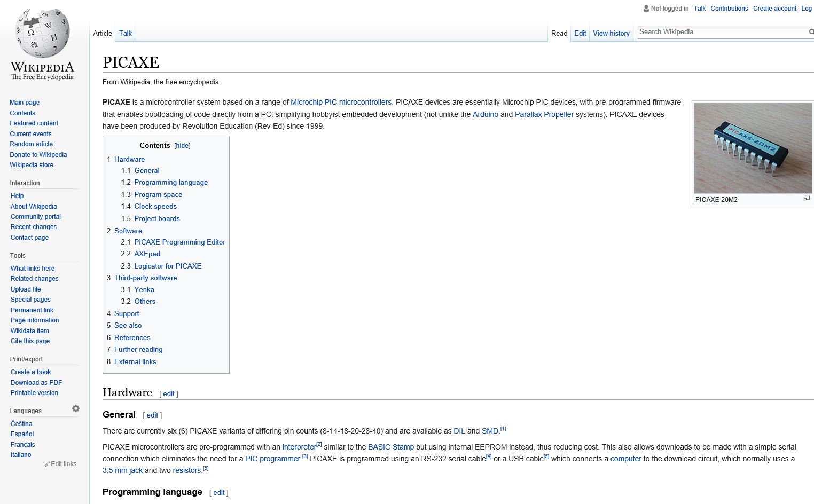Click the search magnifier icon
Image resolution: width=814 pixels, height=504 pixels.
point(811,32)
